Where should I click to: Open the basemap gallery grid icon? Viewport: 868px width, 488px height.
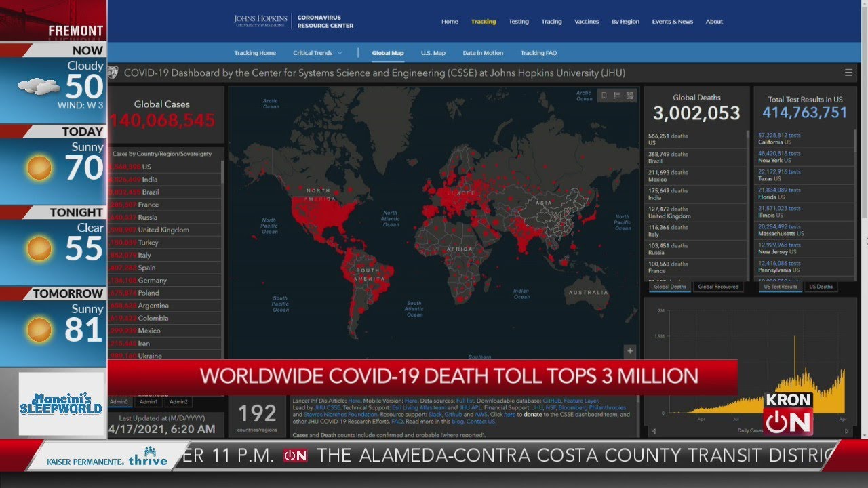630,96
